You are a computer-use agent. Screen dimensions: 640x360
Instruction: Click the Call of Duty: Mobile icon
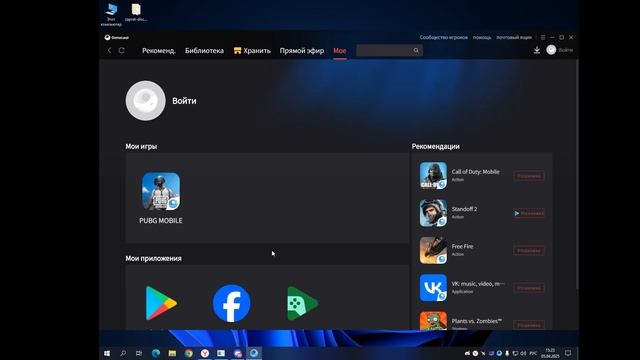[x=433, y=176]
